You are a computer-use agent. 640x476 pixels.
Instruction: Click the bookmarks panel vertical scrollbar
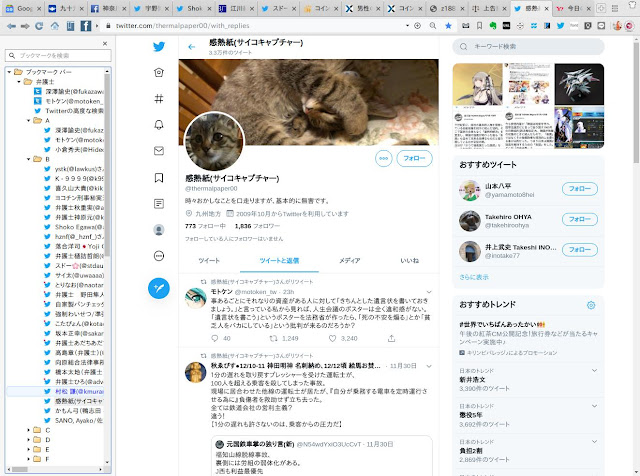(x=107, y=163)
